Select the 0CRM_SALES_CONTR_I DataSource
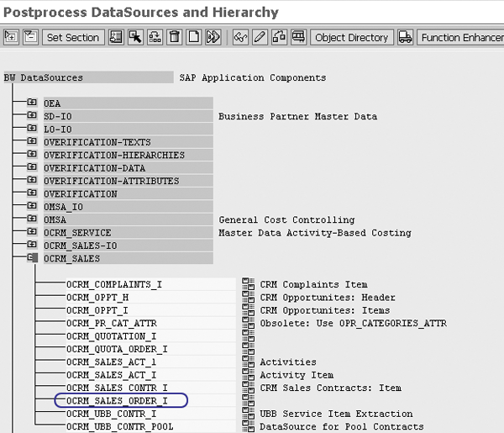Image resolution: width=504 pixels, height=433 pixels. 150,388
